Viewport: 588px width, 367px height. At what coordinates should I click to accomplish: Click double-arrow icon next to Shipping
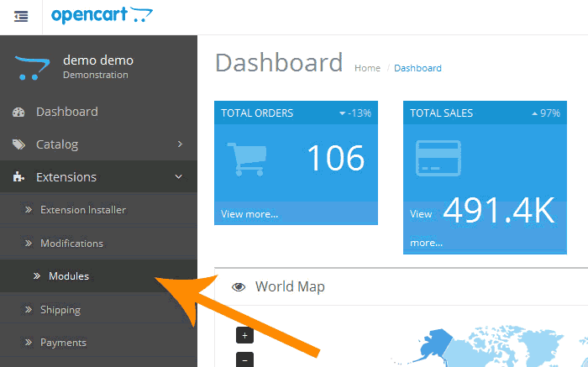click(29, 310)
